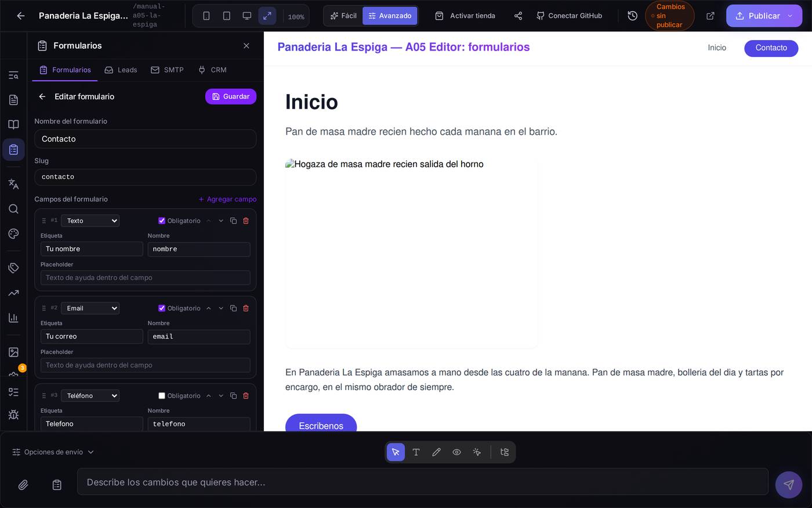Open the color palette sidebar icon
812x508 pixels.
pyautogui.click(x=13, y=234)
